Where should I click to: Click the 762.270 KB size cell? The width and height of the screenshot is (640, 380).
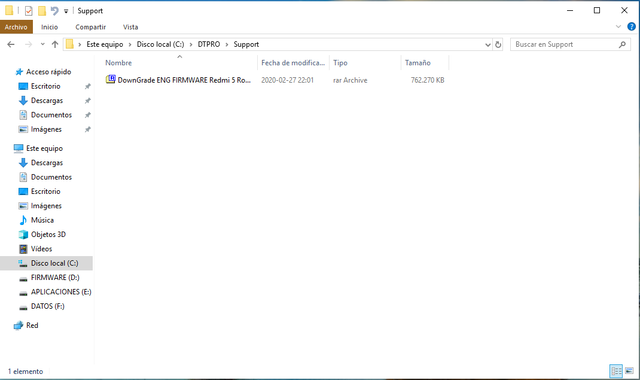pos(427,80)
